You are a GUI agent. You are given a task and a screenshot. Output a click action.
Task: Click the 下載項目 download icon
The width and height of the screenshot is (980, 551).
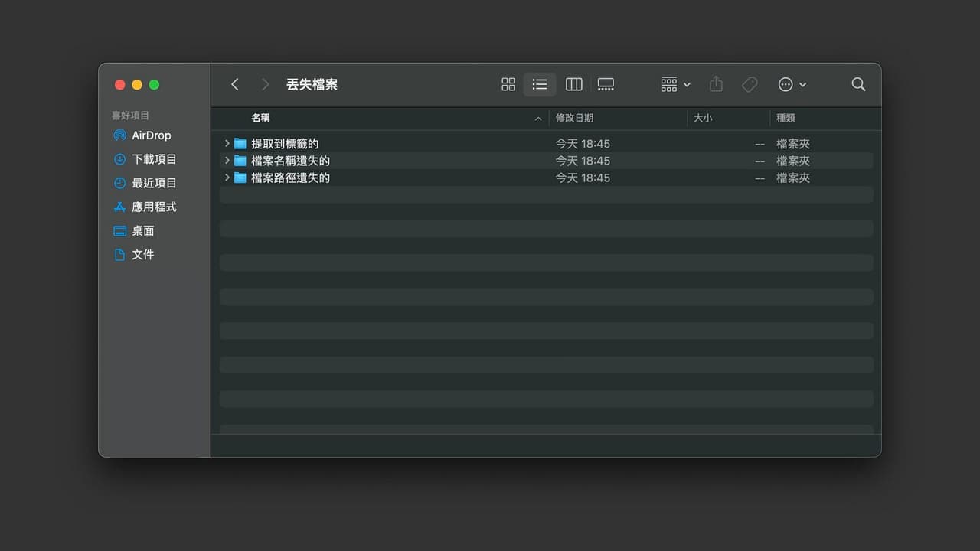(119, 159)
